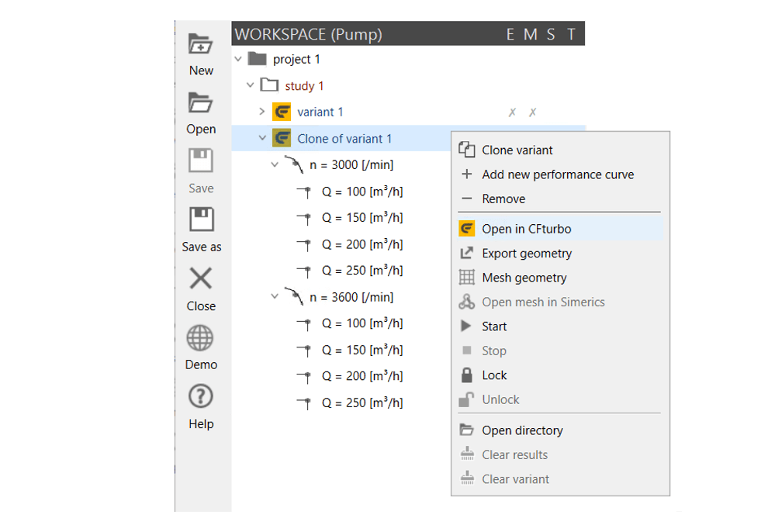Click the Lock padlock icon
This screenshot has width=768, height=532.
pyautogui.click(x=467, y=375)
